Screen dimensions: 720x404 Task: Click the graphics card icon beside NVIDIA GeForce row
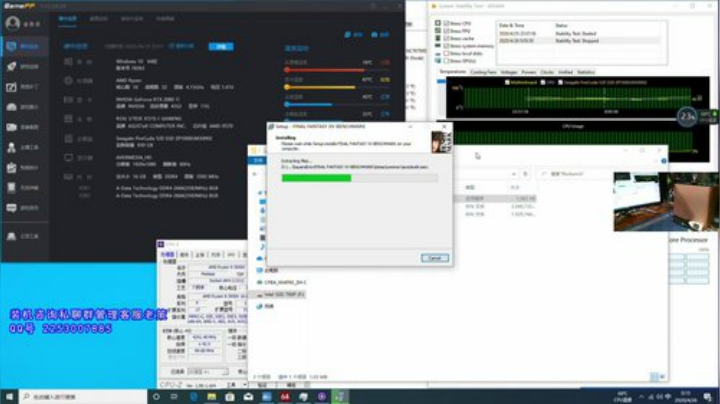[68, 100]
